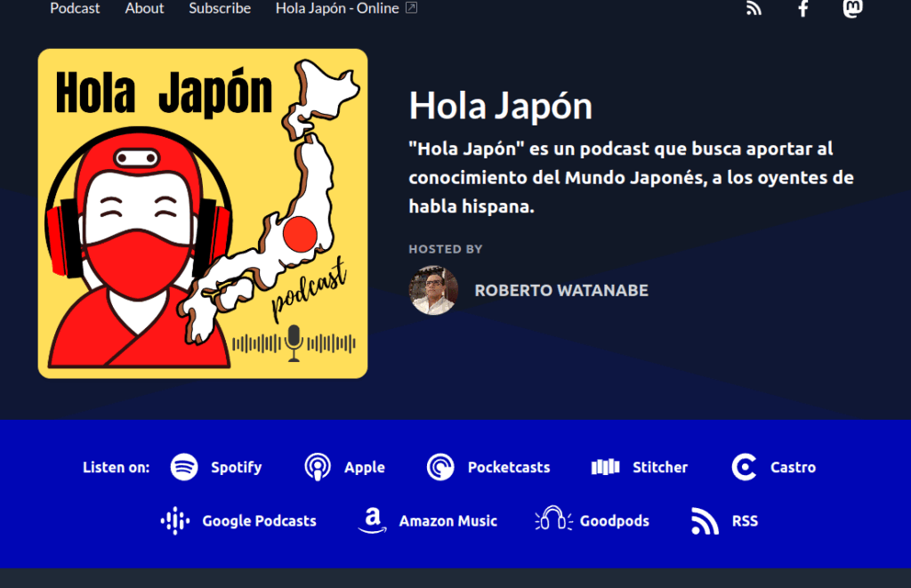Open the Subscribe menu item

pyautogui.click(x=220, y=8)
